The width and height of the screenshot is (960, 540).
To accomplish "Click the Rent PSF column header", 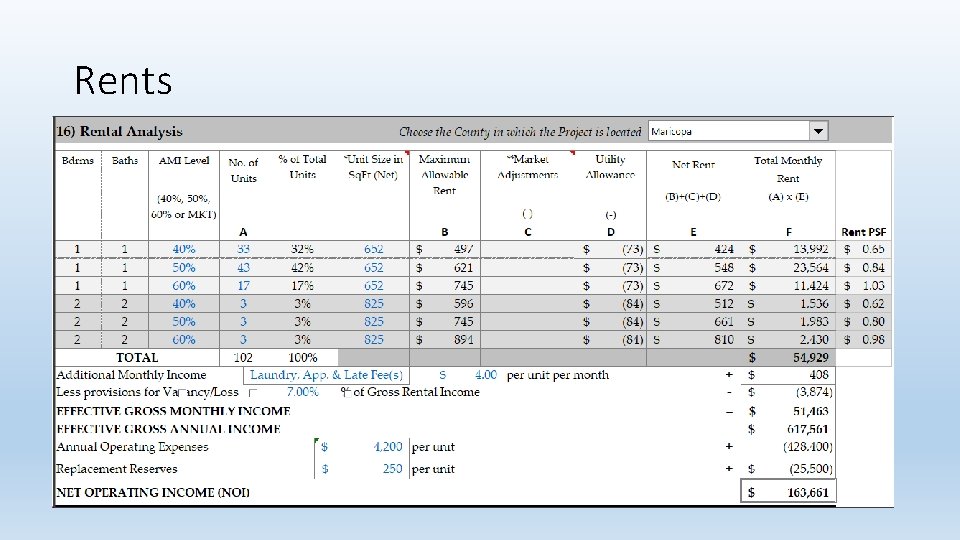I will tap(864, 232).
